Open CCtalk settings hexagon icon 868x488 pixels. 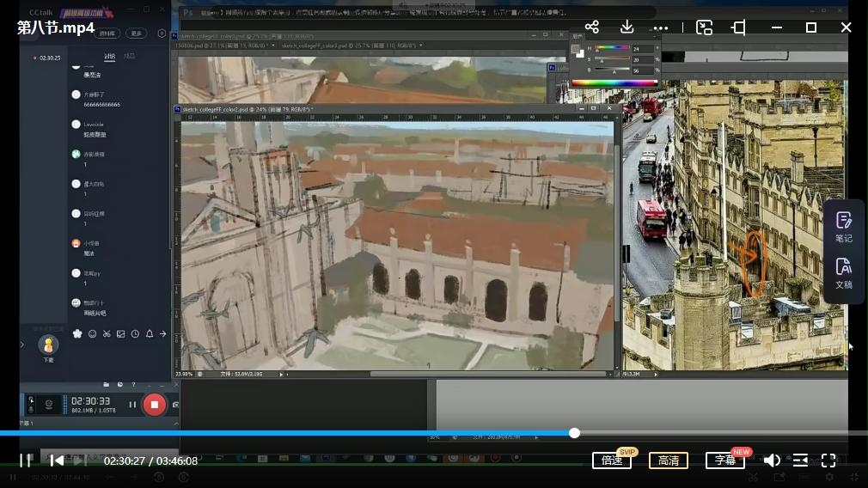tap(162, 34)
